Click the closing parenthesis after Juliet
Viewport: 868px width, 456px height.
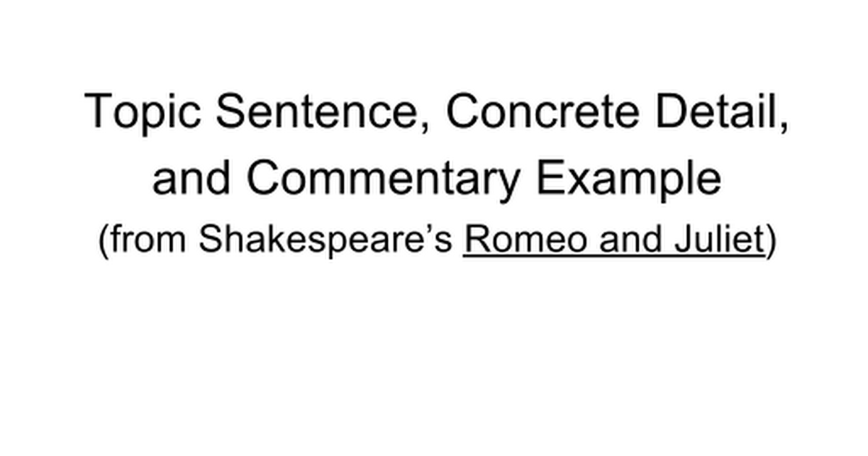coord(770,241)
